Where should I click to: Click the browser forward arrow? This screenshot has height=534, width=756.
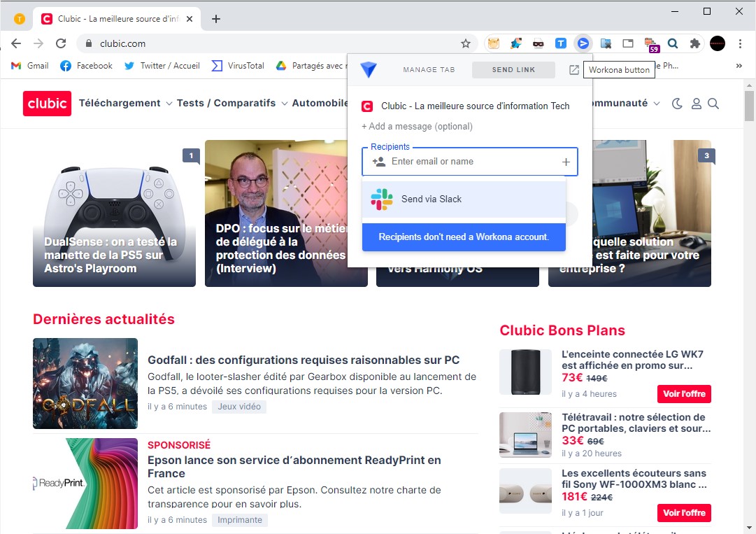38,43
